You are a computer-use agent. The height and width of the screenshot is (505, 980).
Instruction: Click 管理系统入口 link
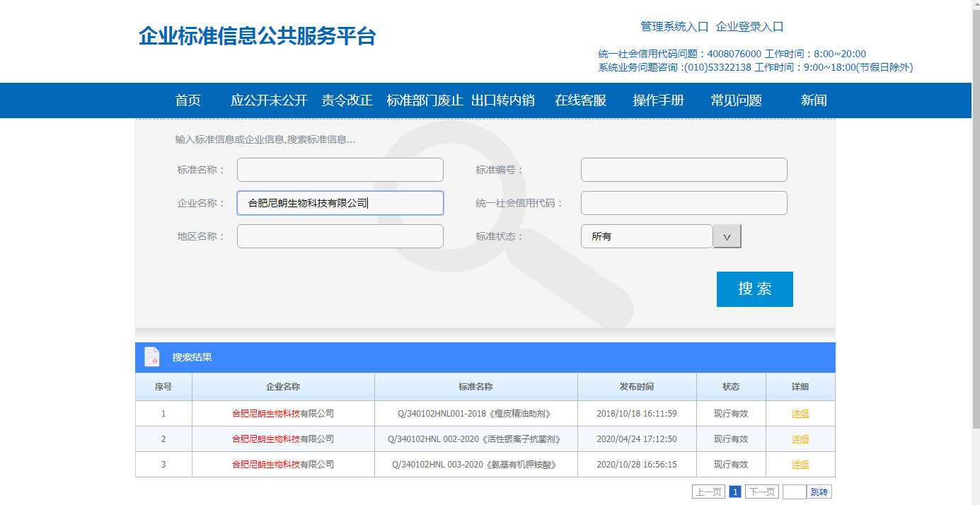tap(674, 27)
